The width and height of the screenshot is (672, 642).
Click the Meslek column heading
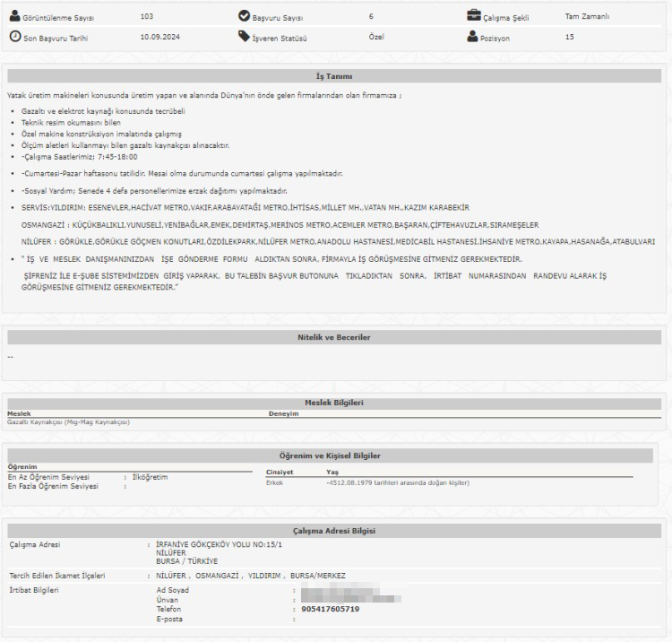point(19,413)
